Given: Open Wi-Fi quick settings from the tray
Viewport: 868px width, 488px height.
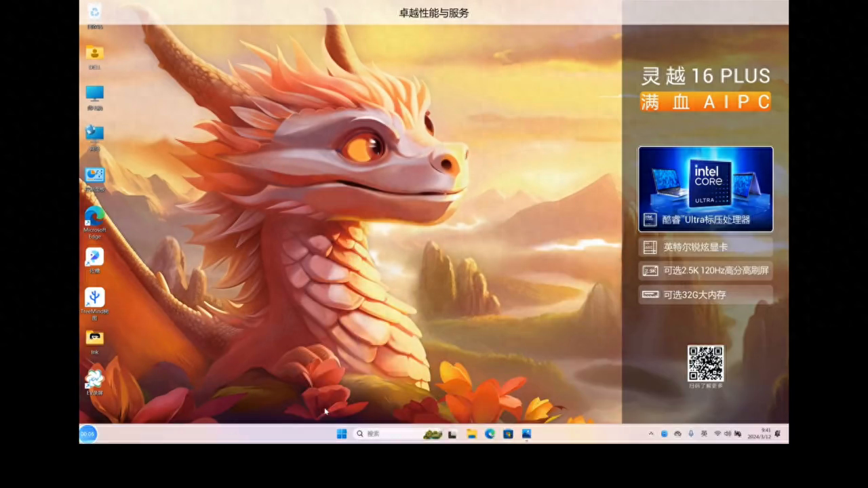Looking at the screenshot, I should click(x=717, y=434).
